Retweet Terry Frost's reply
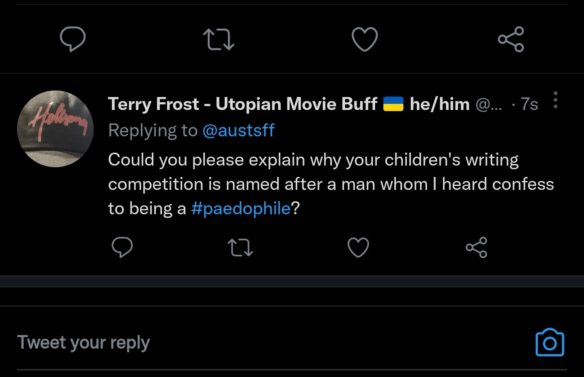The height and width of the screenshot is (377, 584). click(x=240, y=248)
